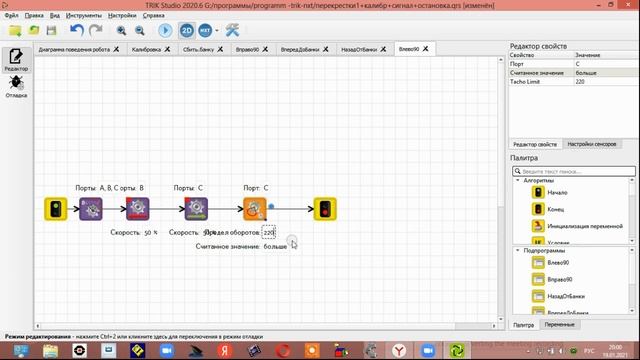Collapse the Подпрограммы palette group
Viewport: 640px width, 360px height.
518,251
